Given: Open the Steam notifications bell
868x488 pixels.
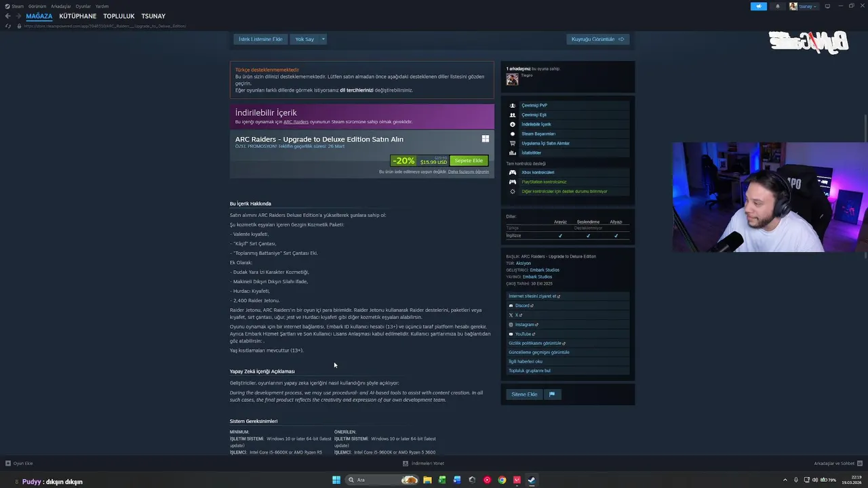Looking at the screenshot, I should pyautogui.click(x=778, y=6).
